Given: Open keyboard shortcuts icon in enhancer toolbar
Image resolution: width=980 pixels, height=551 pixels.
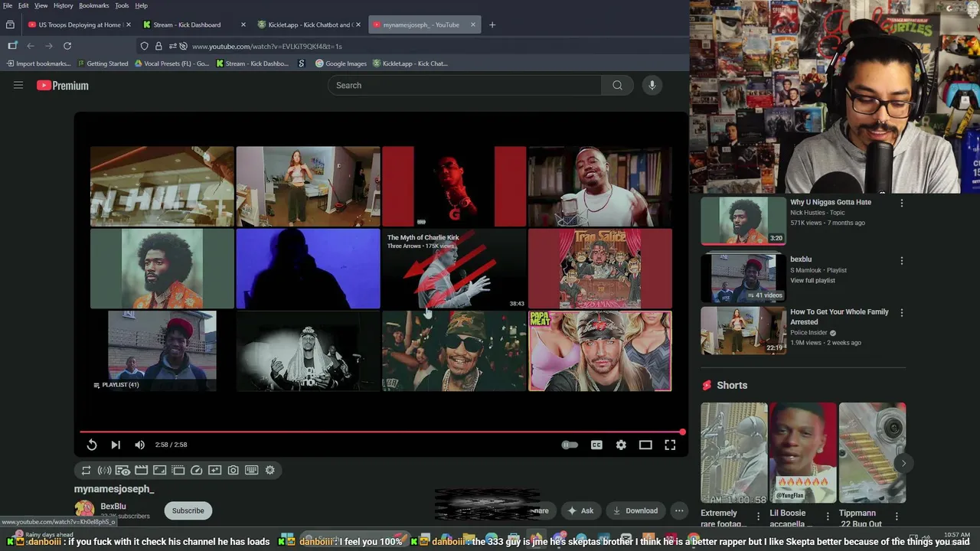Looking at the screenshot, I should click(x=251, y=470).
